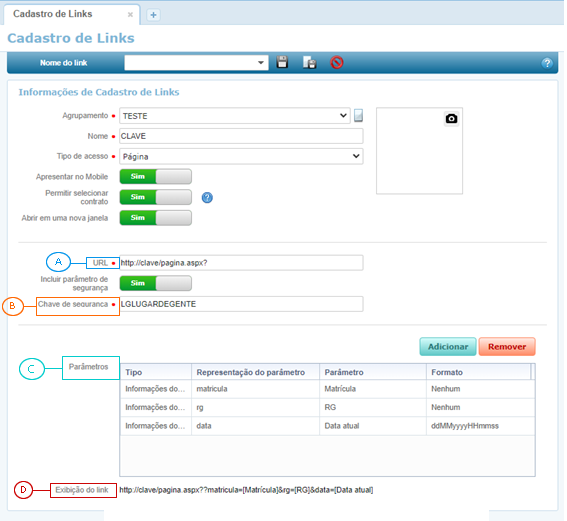Click the camera icon in image box
The width and height of the screenshot is (567, 521).
pos(451,119)
